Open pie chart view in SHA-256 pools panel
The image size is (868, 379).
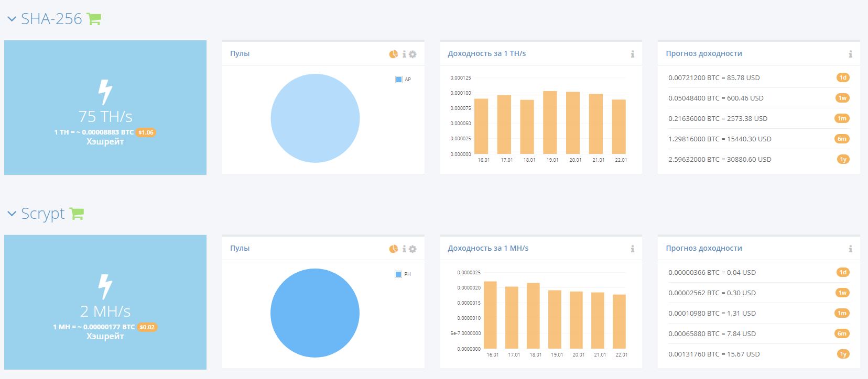click(x=394, y=54)
